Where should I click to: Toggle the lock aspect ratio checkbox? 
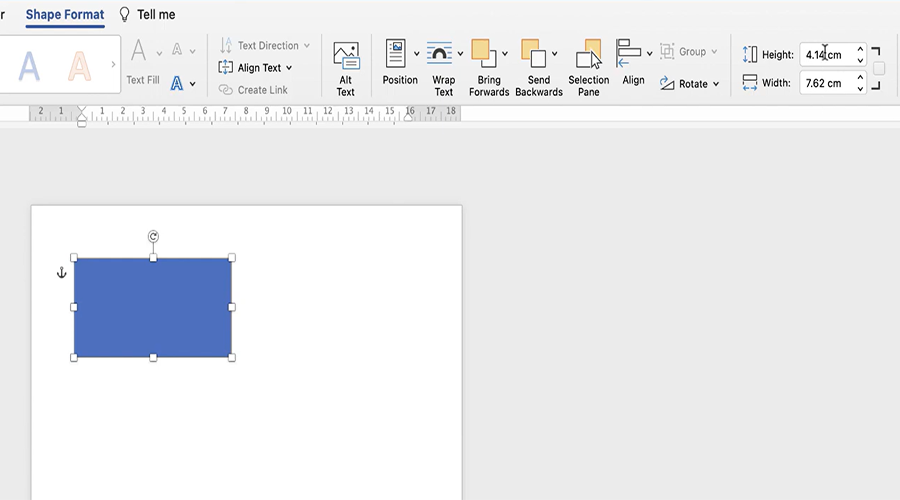click(x=879, y=69)
